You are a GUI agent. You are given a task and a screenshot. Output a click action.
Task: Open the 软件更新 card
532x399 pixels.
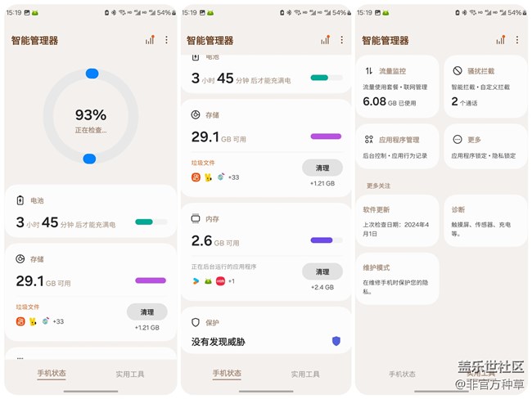397,221
